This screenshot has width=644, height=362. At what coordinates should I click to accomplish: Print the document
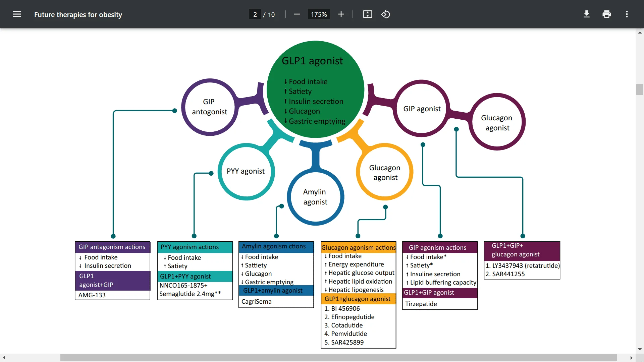606,14
